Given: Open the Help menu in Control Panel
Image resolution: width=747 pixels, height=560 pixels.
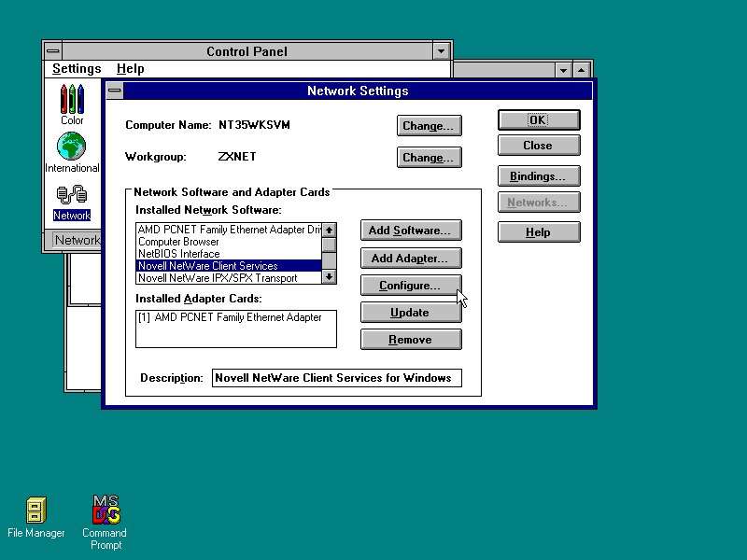Looking at the screenshot, I should pos(130,68).
